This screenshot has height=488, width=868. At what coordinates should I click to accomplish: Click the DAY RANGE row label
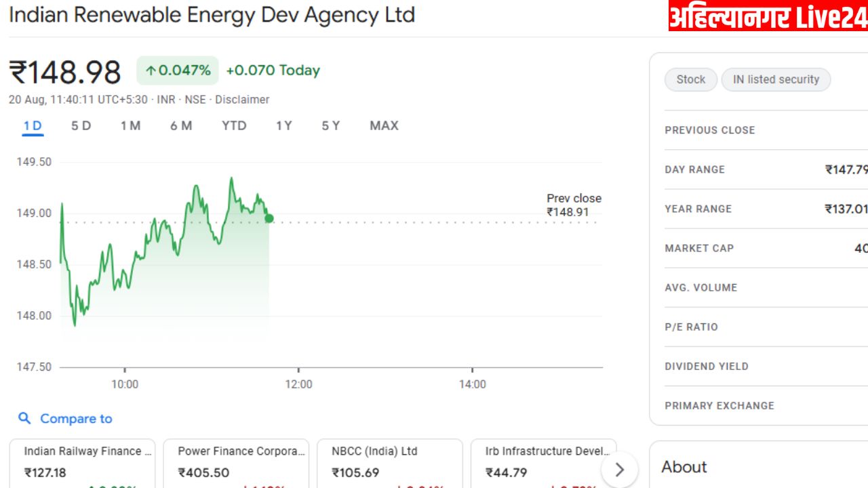694,169
